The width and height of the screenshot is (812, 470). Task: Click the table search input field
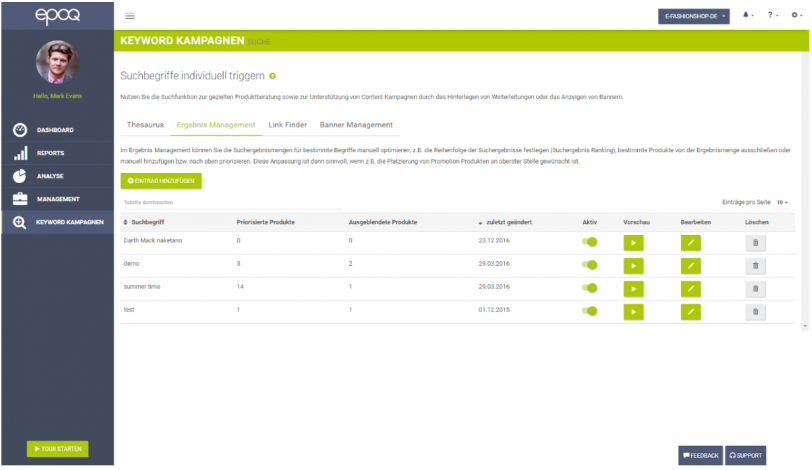click(231, 202)
